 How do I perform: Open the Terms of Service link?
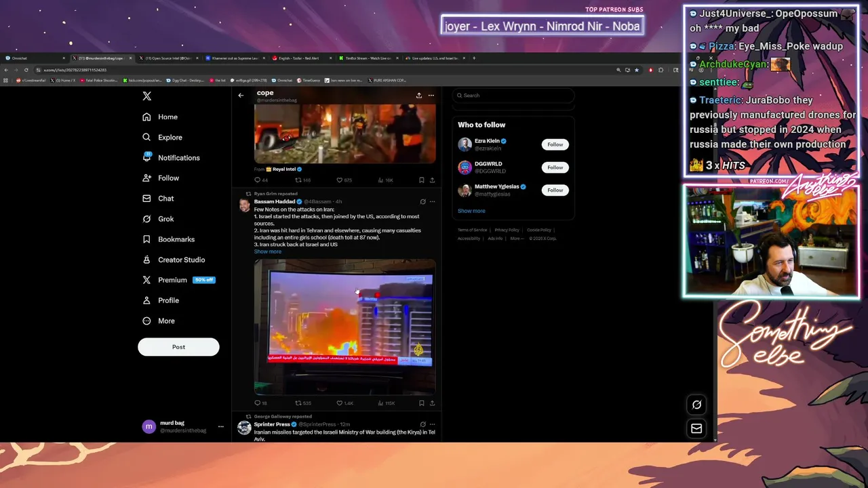[x=472, y=230]
